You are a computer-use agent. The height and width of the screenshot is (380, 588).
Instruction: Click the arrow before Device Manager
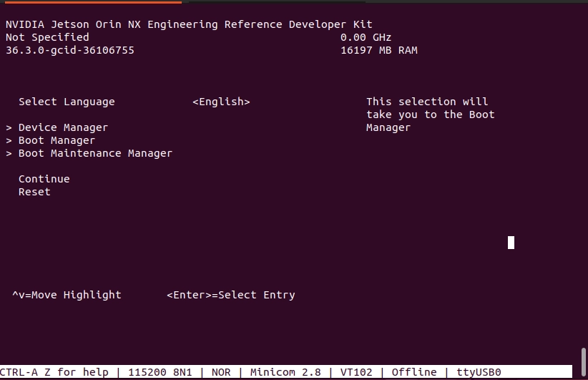pos(9,127)
